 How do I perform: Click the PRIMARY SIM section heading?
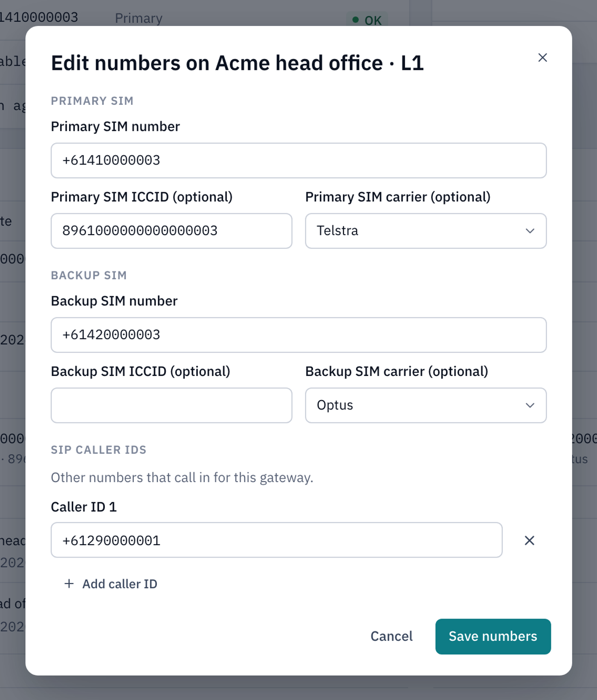click(92, 101)
